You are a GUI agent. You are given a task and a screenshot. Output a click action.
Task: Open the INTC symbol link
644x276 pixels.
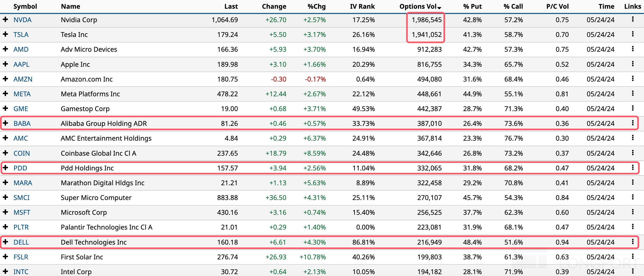(21, 272)
